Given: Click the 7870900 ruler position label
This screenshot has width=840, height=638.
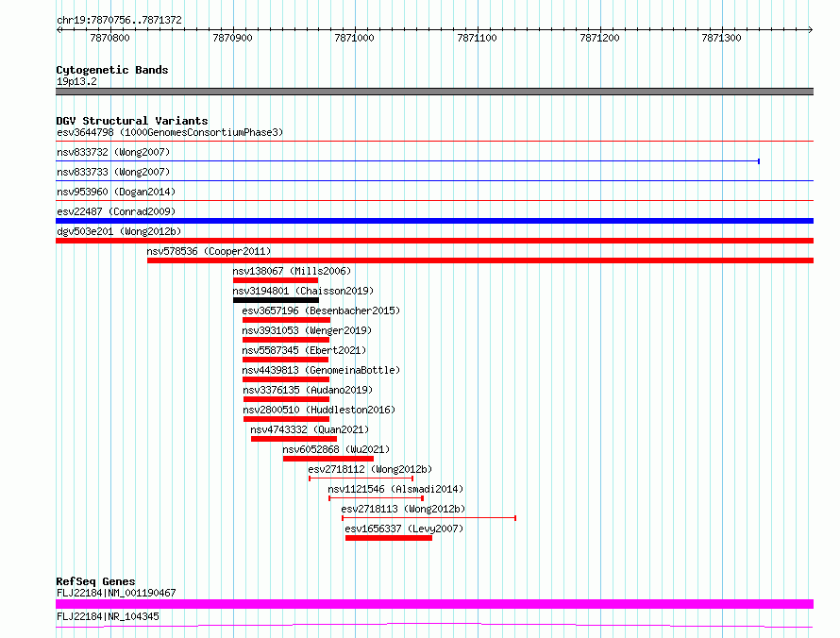Looking at the screenshot, I should 232,38.
